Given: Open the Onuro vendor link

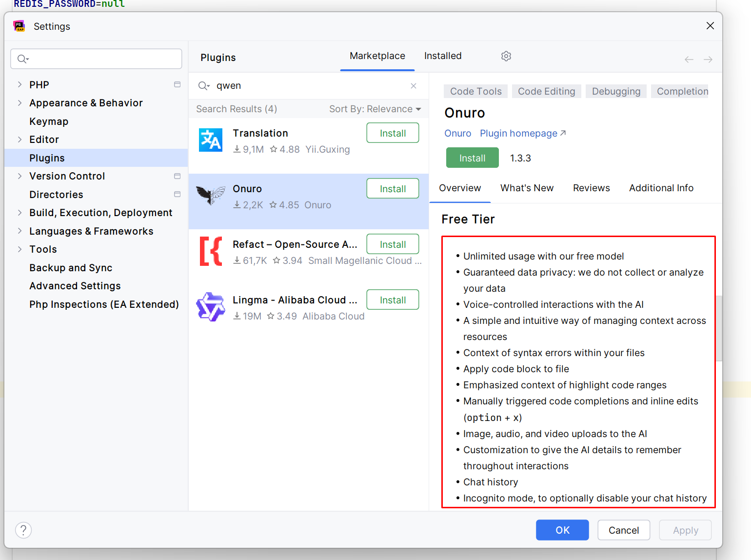Looking at the screenshot, I should point(458,134).
